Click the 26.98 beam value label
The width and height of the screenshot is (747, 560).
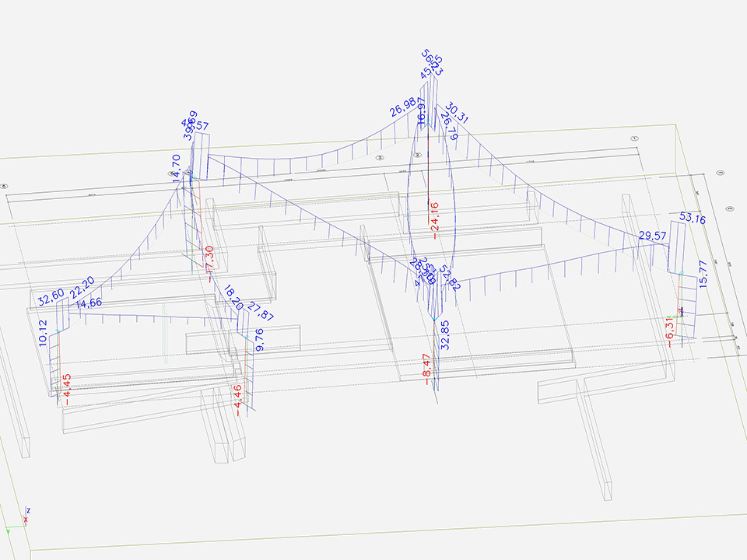pos(409,110)
